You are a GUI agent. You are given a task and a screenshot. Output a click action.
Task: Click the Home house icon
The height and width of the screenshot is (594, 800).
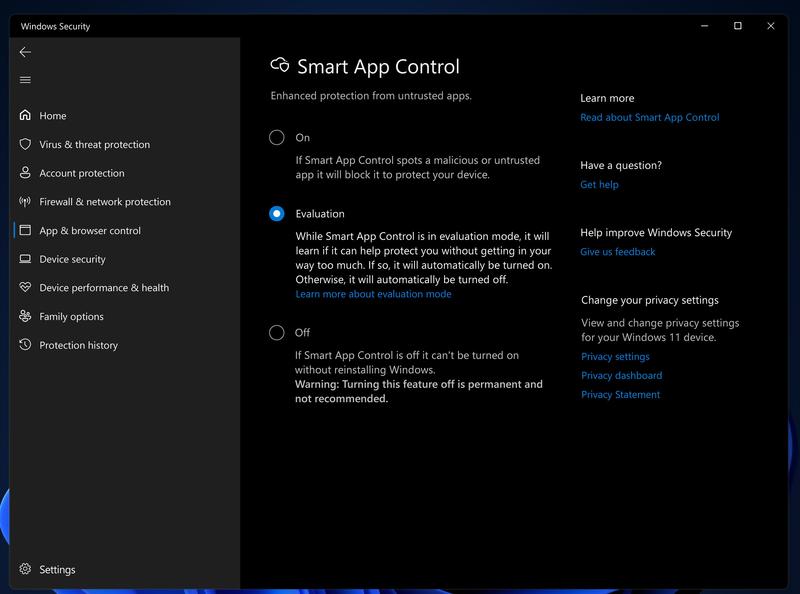pos(25,115)
